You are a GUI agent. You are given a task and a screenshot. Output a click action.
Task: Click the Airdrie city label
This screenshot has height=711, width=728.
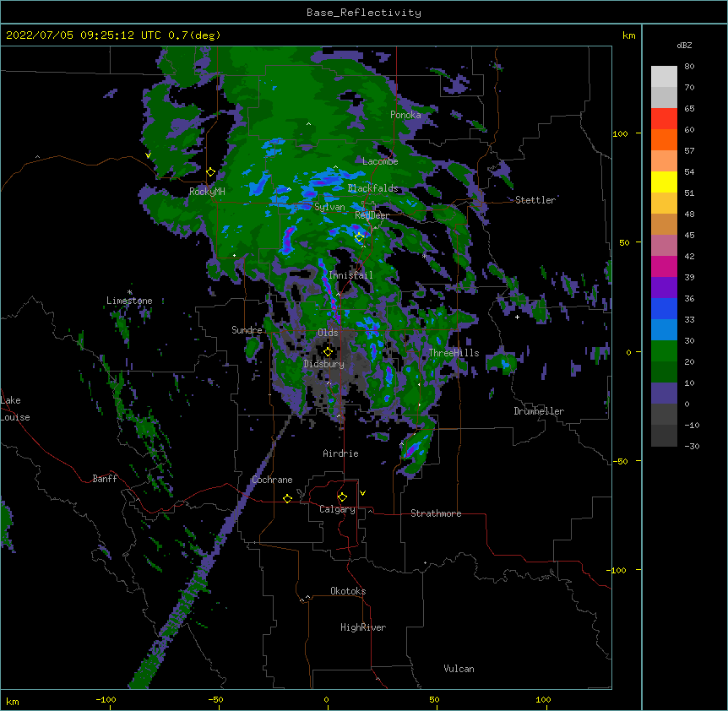point(340,453)
